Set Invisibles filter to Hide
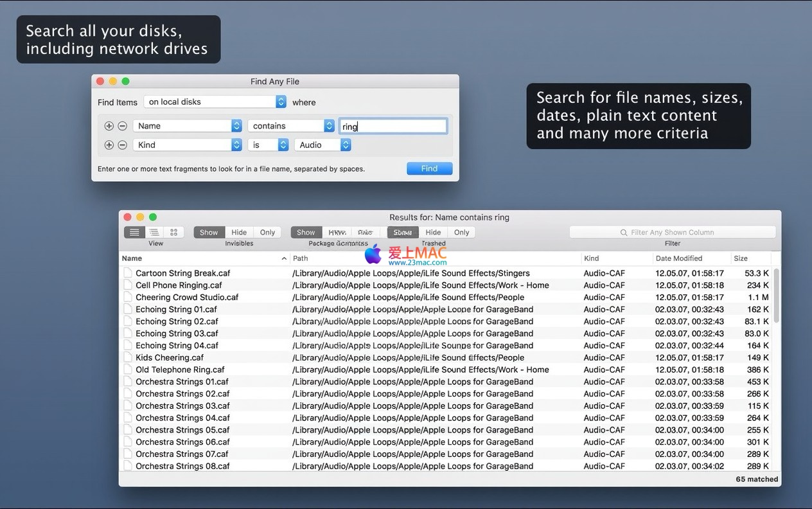 (239, 233)
